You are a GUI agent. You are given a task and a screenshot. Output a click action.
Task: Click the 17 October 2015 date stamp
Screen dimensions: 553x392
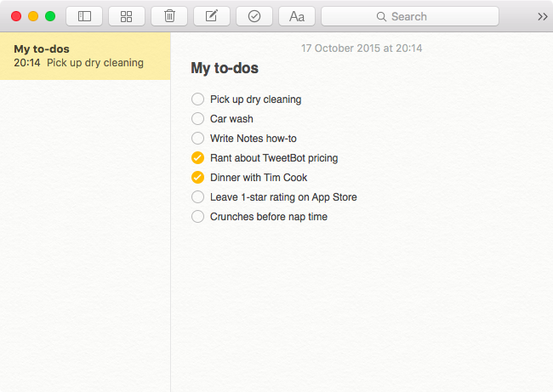362,48
